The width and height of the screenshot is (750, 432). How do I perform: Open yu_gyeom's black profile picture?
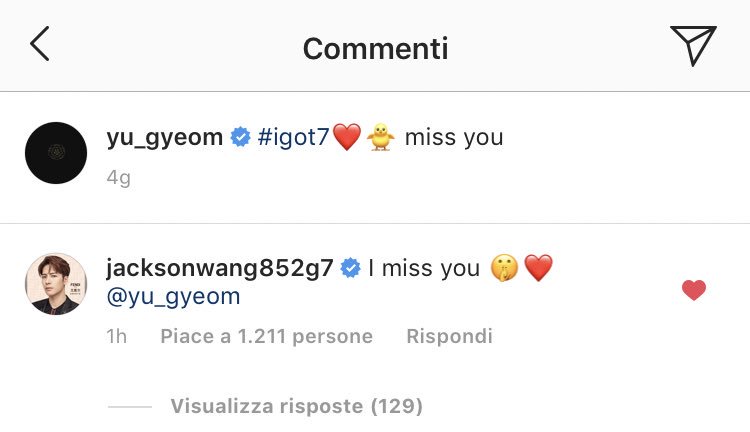[56, 153]
